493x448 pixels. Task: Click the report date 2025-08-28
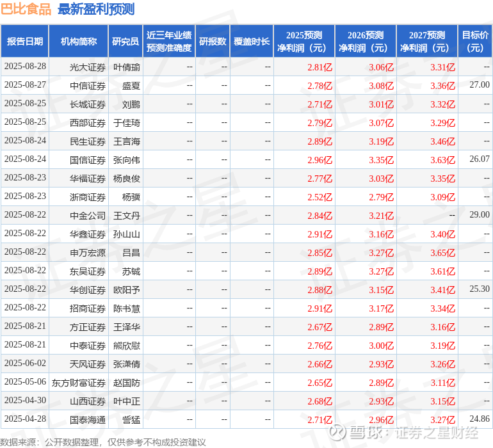click(25, 66)
